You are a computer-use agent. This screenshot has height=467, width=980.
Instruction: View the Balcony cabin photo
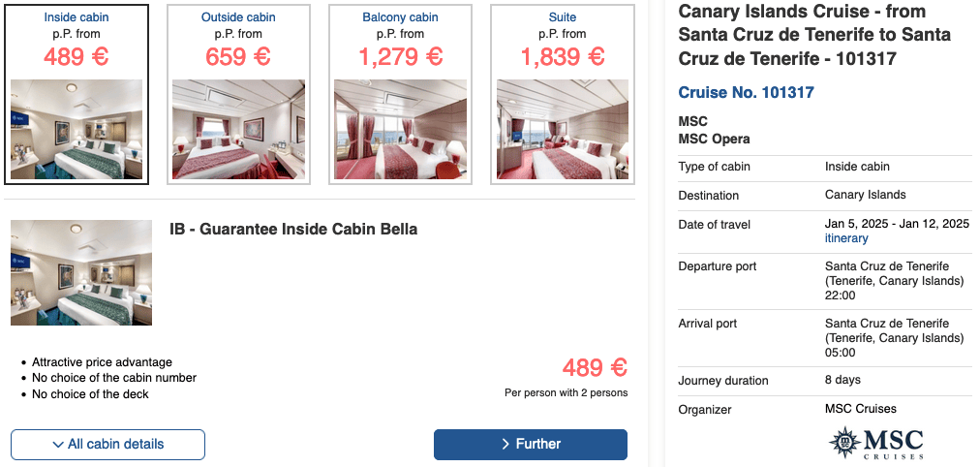point(399,129)
